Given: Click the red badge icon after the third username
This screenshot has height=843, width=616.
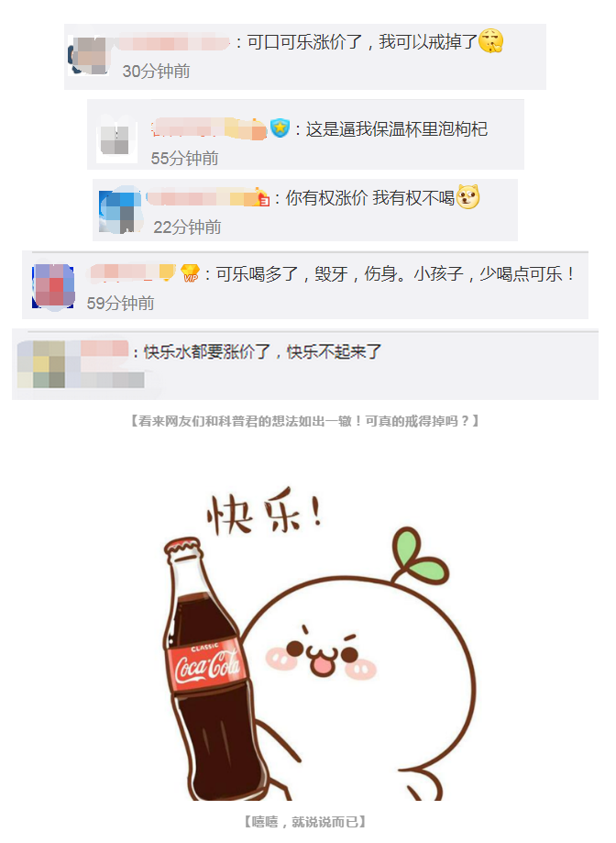Looking at the screenshot, I should (262, 199).
